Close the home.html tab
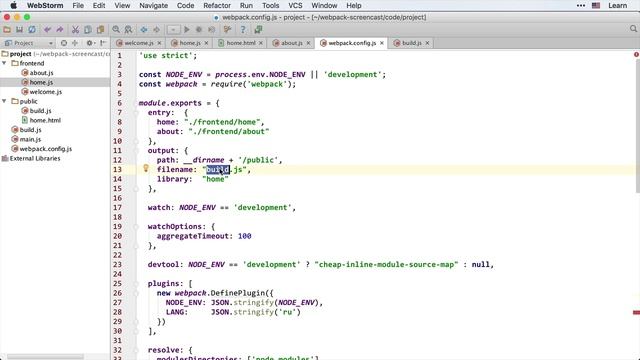 click(260, 43)
